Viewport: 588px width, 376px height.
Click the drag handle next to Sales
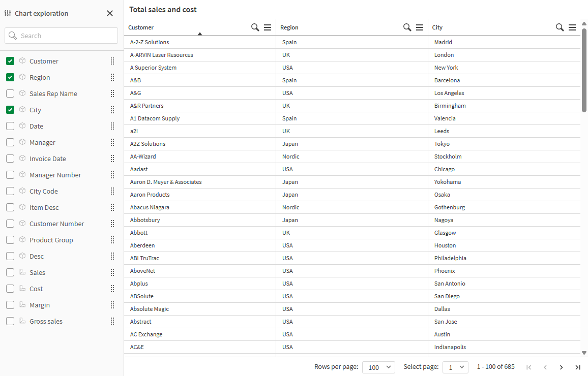(x=112, y=272)
